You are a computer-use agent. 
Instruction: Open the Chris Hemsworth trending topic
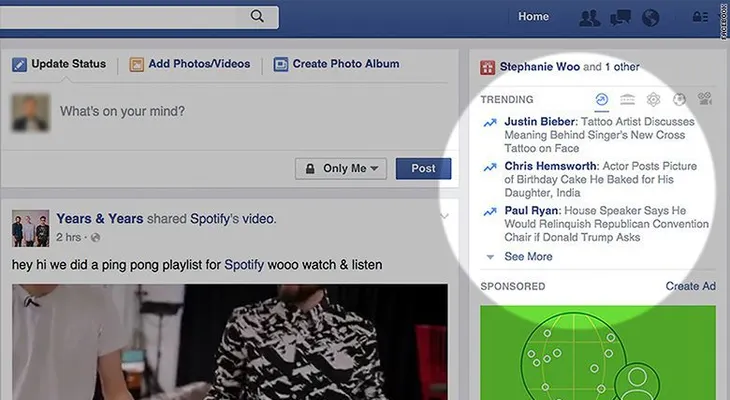click(x=550, y=166)
